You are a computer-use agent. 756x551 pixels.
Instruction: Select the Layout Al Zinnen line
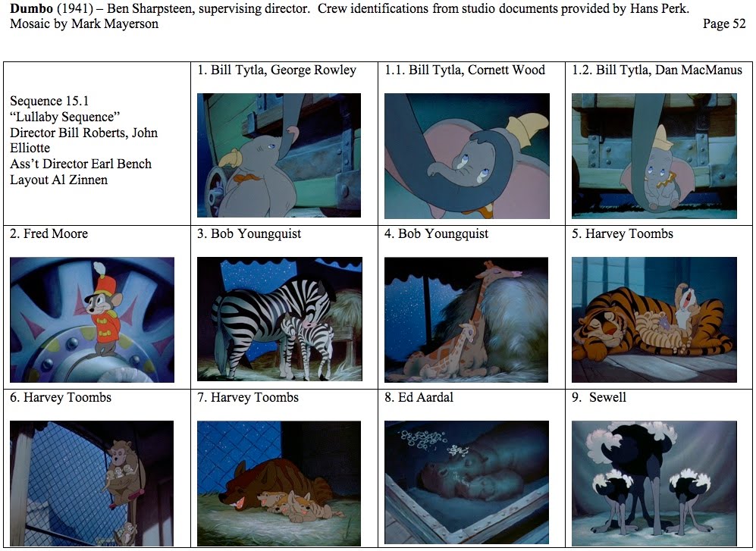[59, 180]
